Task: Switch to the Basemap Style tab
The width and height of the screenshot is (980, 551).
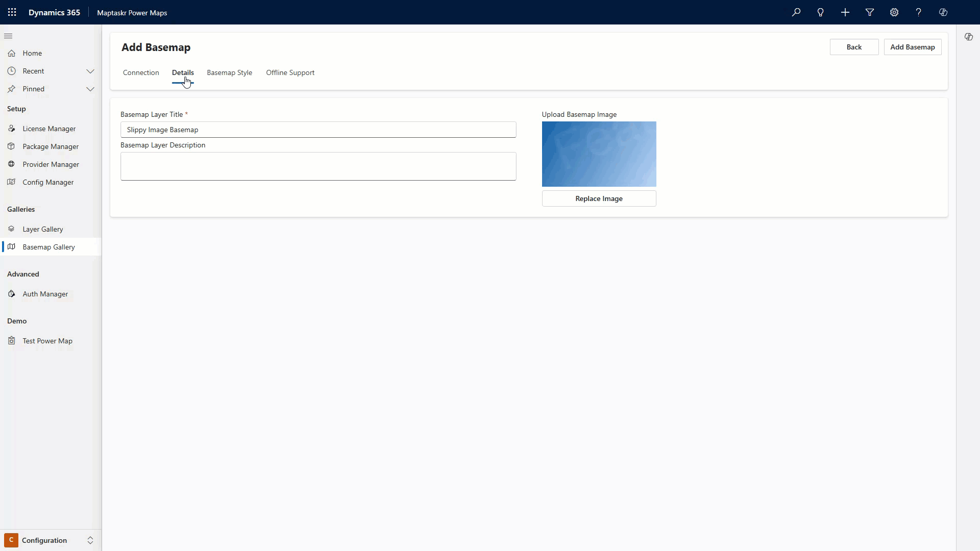Action: pyautogui.click(x=229, y=72)
